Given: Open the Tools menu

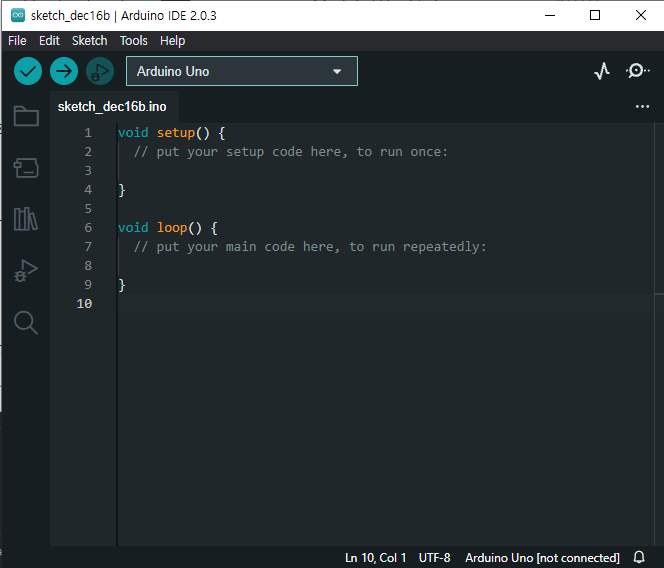Looking at the screenshot, I should (x=133, y=41).
